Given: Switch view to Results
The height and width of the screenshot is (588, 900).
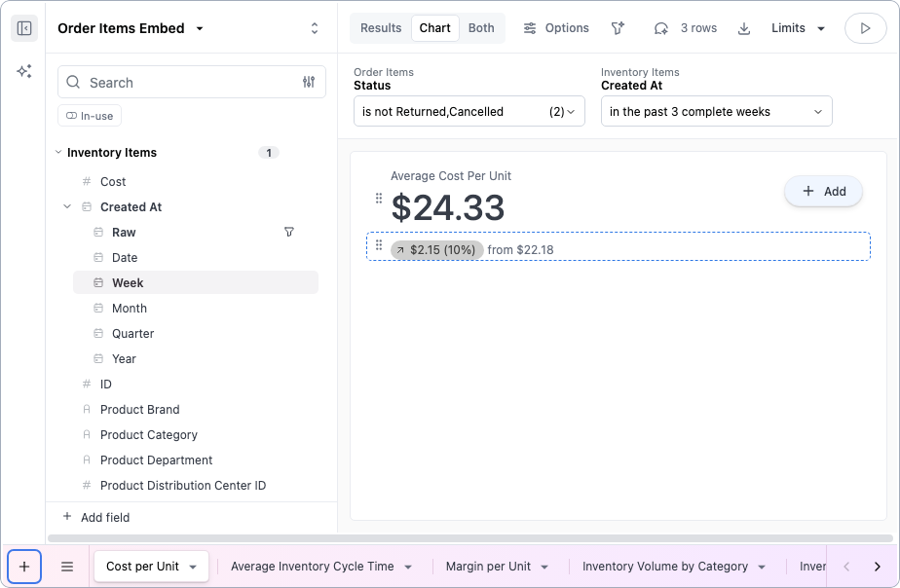Looking at the screenshot, I should click(381, 28).
